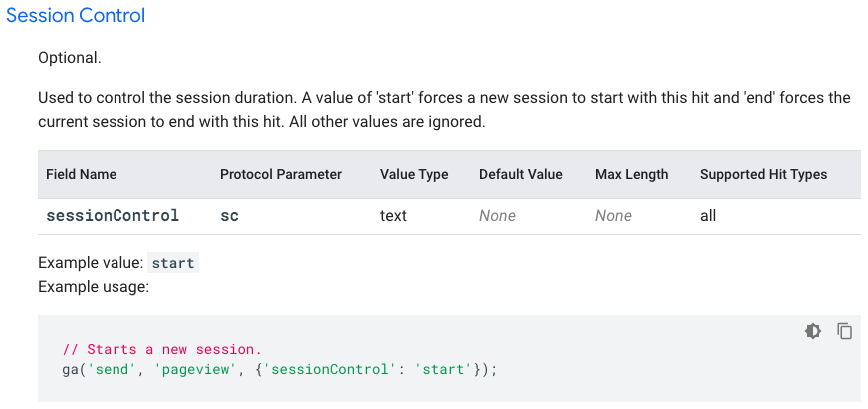Click the Protocol Parameter column header
The width and height of the screenshot is (868, 409).
281,174
